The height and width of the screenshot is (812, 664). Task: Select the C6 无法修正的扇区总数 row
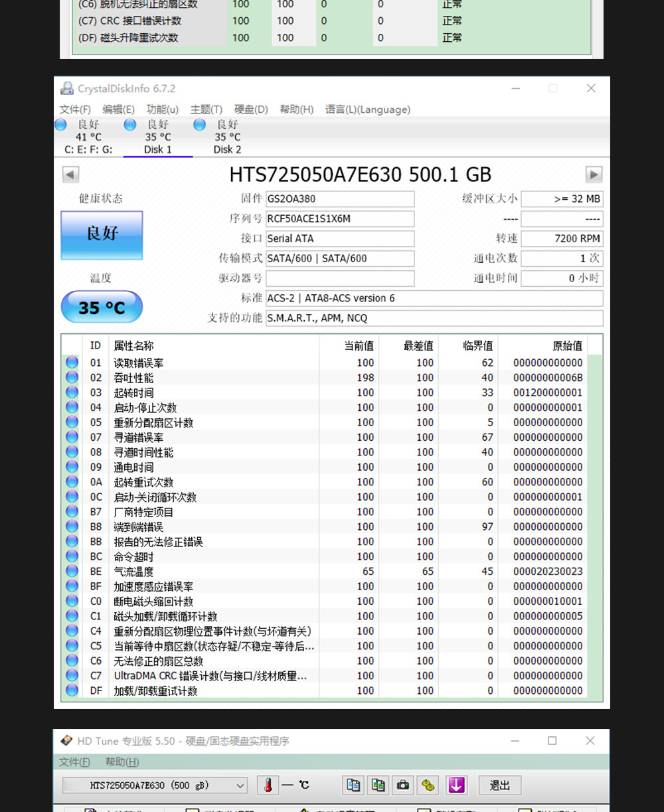coord(325,661)
